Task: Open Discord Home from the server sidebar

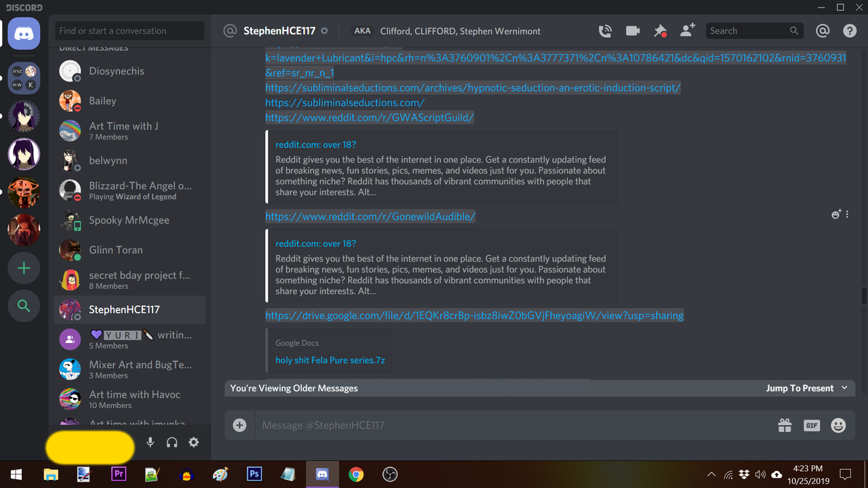Action: (x=24, y=33)
